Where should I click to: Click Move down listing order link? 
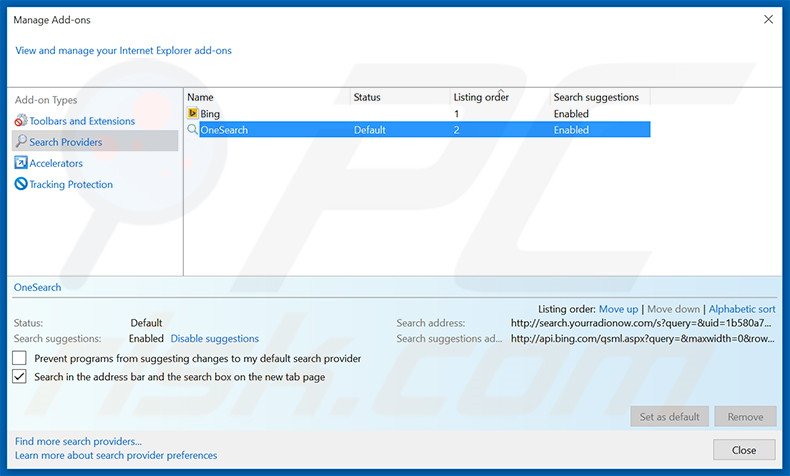coord(674,309)
